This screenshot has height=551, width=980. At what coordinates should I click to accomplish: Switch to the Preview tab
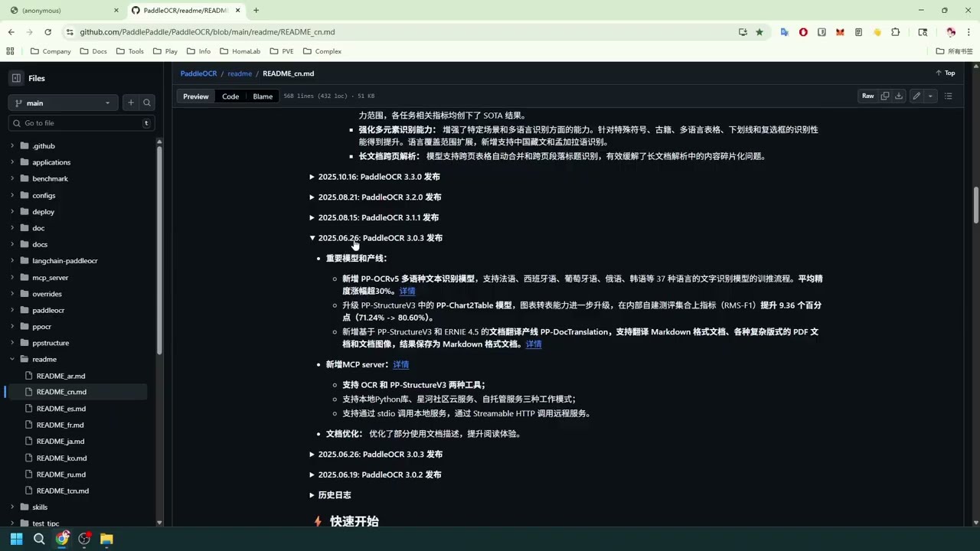pos(195,96)
